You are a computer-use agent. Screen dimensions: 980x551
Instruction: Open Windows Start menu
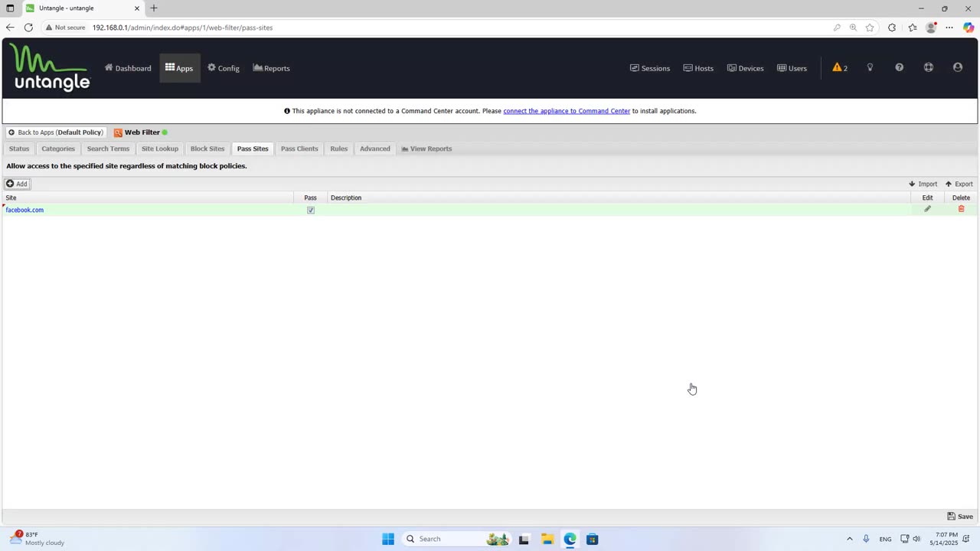tap(388, 539)
